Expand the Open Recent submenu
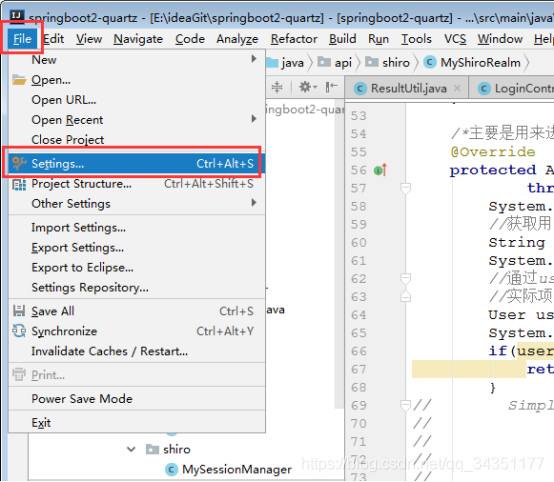Viewport: 554px width, 482px height. 137,120
